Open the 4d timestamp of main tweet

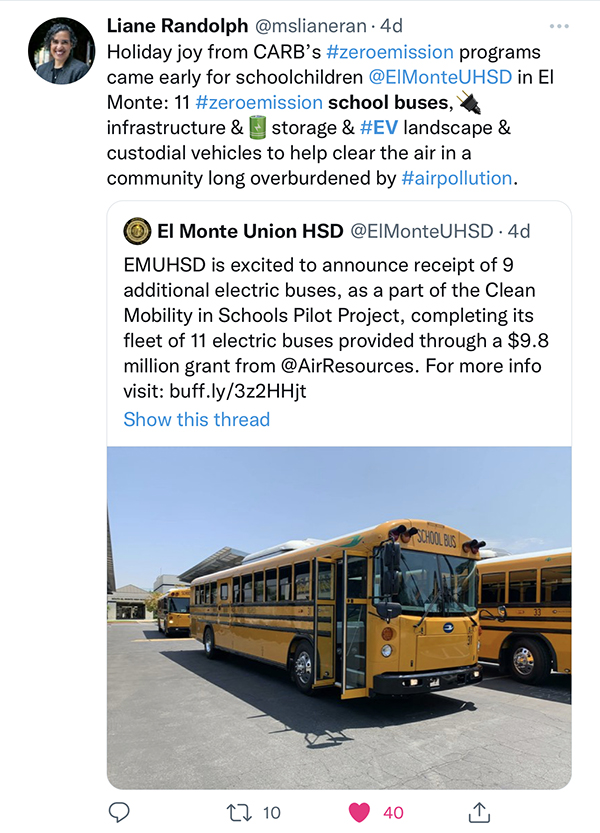391,25
